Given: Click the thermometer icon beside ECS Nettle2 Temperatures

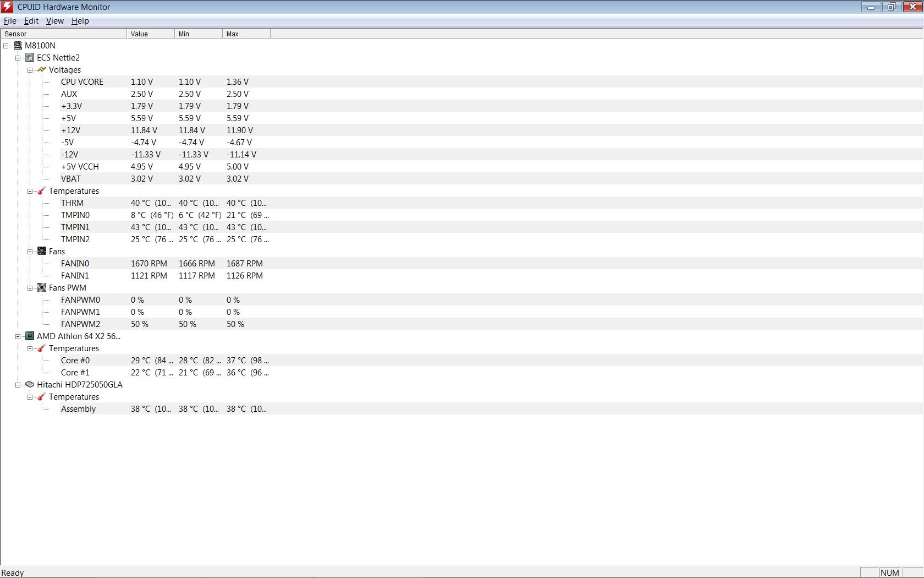Looking at the screenshot, I should (x=42, y=191).
